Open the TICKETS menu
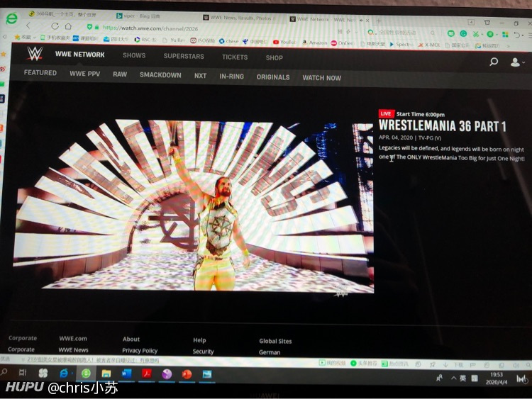532x399 pixels. [x=235, y=57]
